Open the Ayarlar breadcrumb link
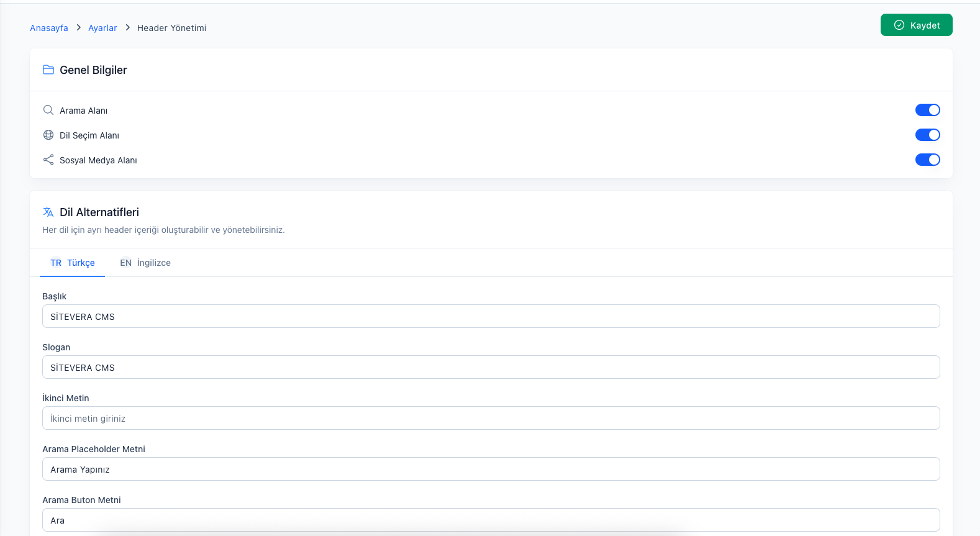Viewport: 980px width, 536px height. click(x=102, y=28)
